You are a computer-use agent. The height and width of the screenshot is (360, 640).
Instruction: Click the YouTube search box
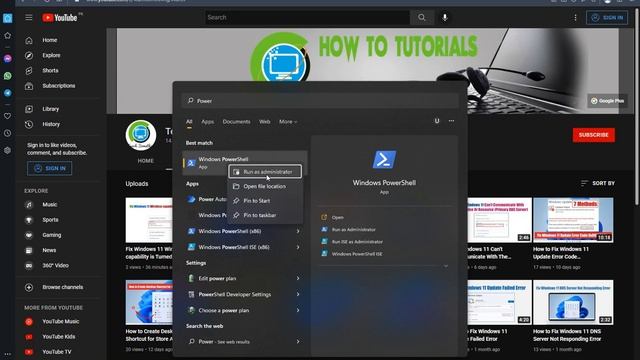pos(307,18)
